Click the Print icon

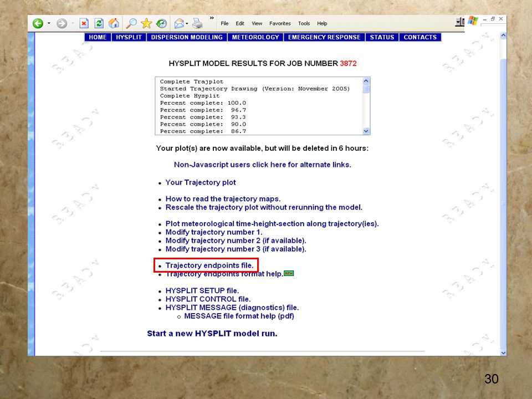click(x=197, y=23)
